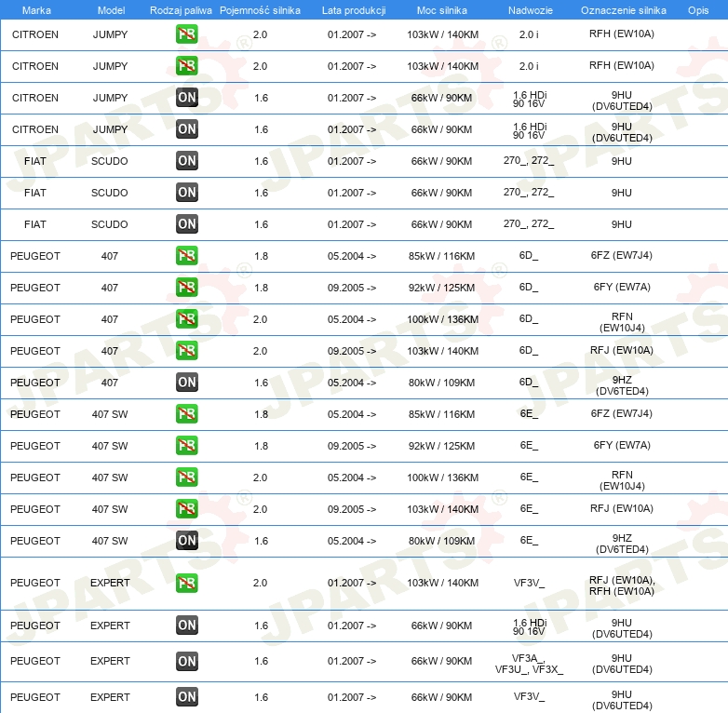Image resolution: width=728 pixels, height=713 pixels.
Task: Select '92kW / 125KM' in the 407 SW row
Action: [441, 446]
